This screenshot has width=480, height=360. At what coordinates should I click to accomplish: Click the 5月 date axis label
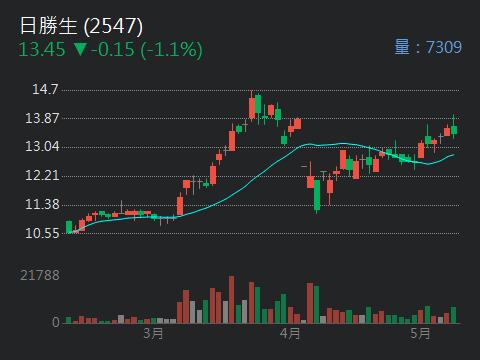(x=420, y=333)
